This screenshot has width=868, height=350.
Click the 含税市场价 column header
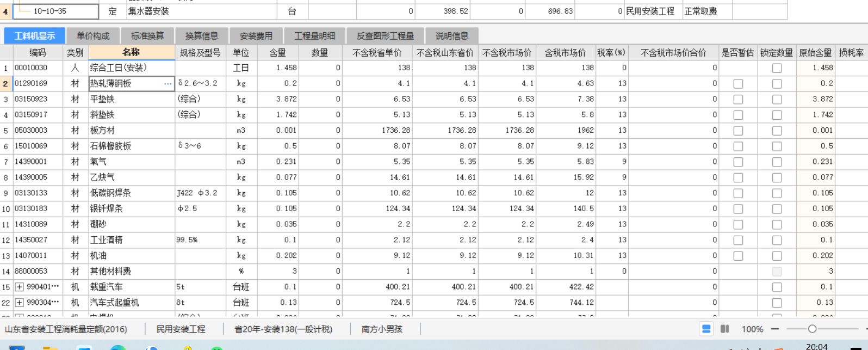click(x=565, y=52)
